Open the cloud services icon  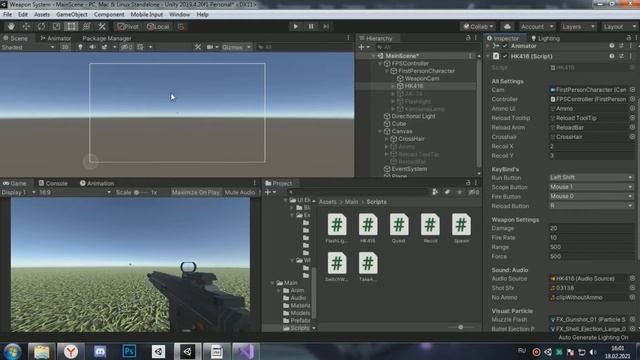click(507, 27)
